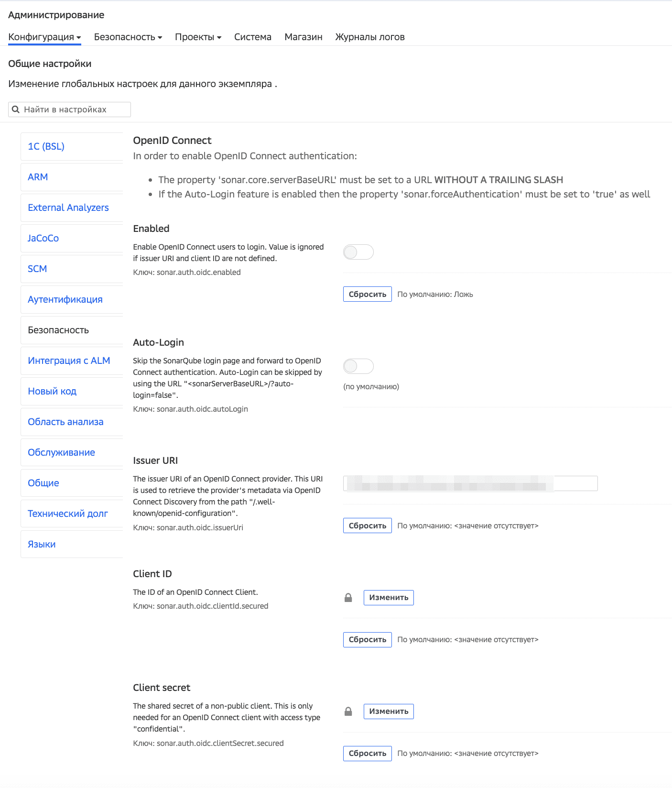672x788 pixels.
Task: Enable the OpenID Connect 'Enabled' toggle
Action: [358, 252]
